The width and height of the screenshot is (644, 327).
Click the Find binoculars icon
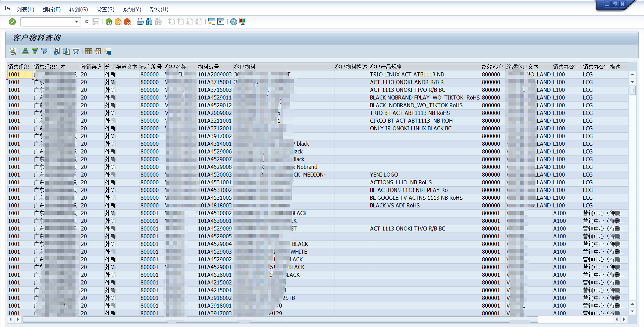pyautogui.click(x=149, y=22)
